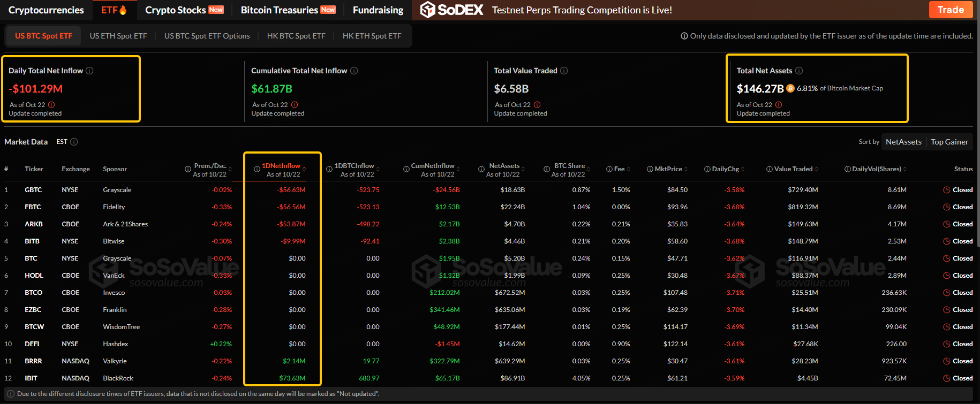Click the info icon next to EST
The width and height of the screenshot is (980, 404).
coord(74,142)
